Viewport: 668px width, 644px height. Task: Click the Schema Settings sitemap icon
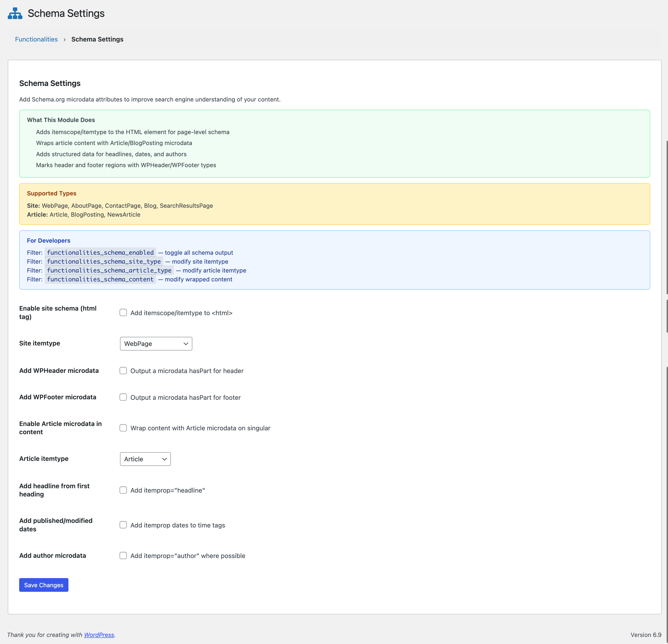click(15, 13)
